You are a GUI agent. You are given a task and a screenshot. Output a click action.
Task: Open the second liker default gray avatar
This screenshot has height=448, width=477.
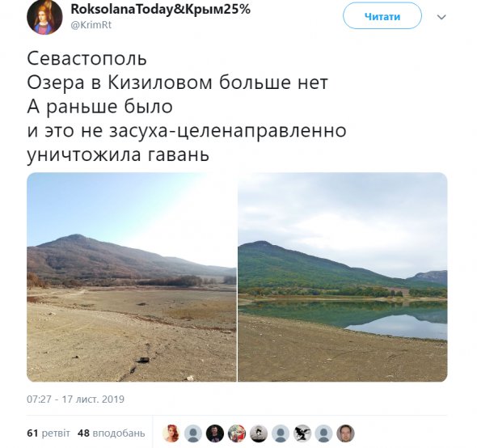[x=193, y=433]
